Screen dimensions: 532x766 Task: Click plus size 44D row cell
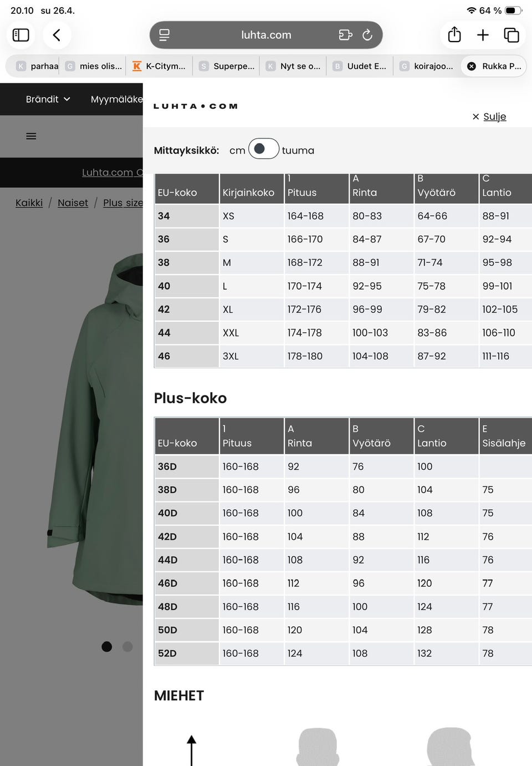[x=187, y=560]
